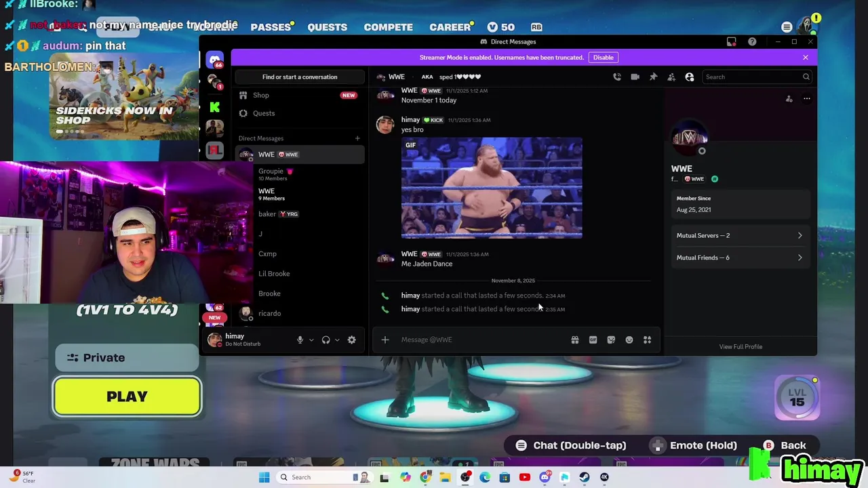The width and height of the screenshot is (868, 488).
Task: Open the Cxmp direct message
Action: [299, 253]
